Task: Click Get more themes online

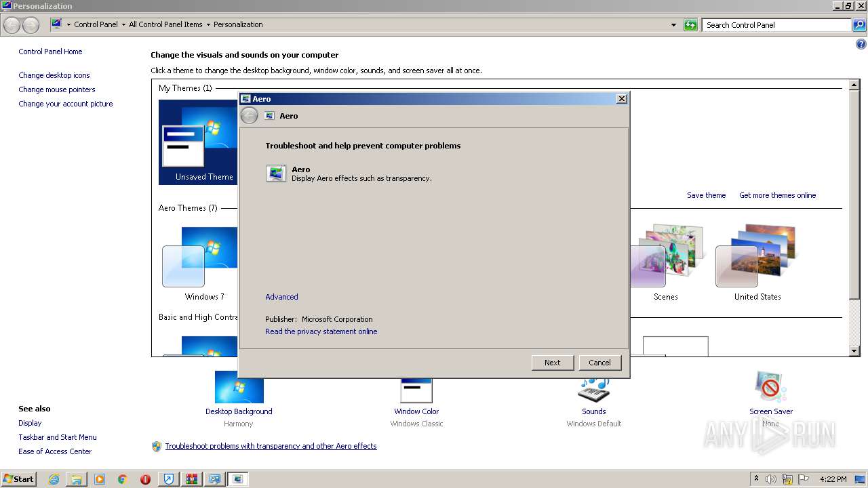Action: 778,195
